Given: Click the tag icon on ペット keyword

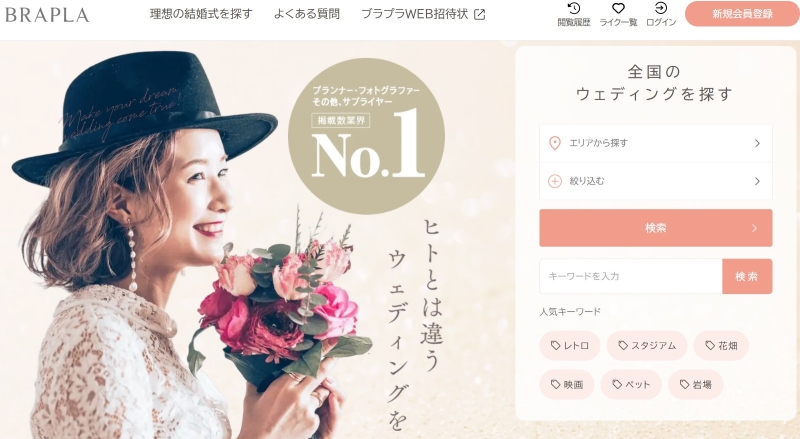Looking at the screenshot, I should [617, 384].
